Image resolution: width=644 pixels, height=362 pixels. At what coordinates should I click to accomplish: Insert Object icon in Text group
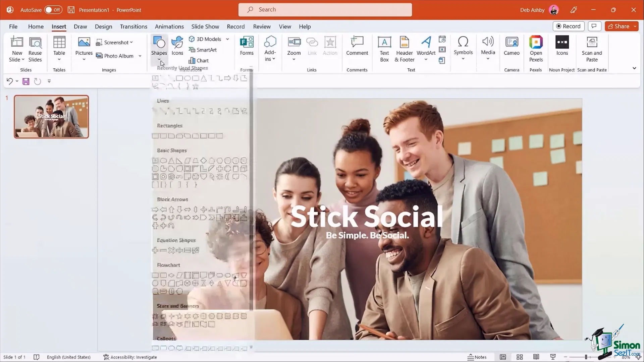(x=442, y=60)
